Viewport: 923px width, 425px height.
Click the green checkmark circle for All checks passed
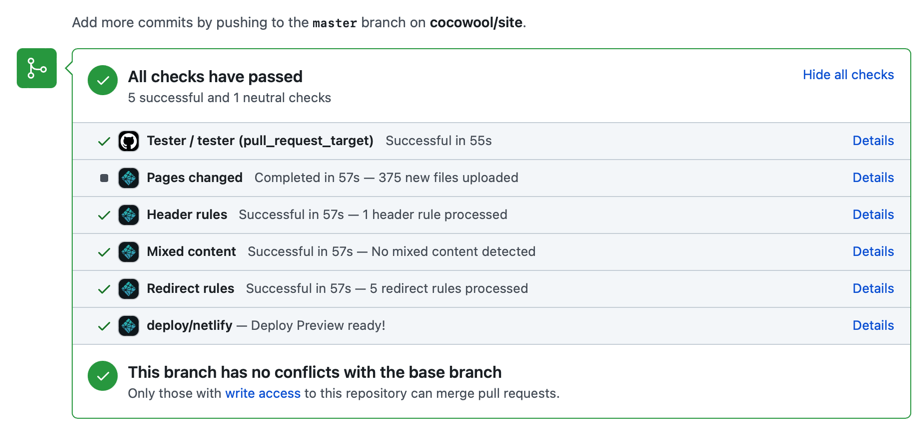pos(103,80)
